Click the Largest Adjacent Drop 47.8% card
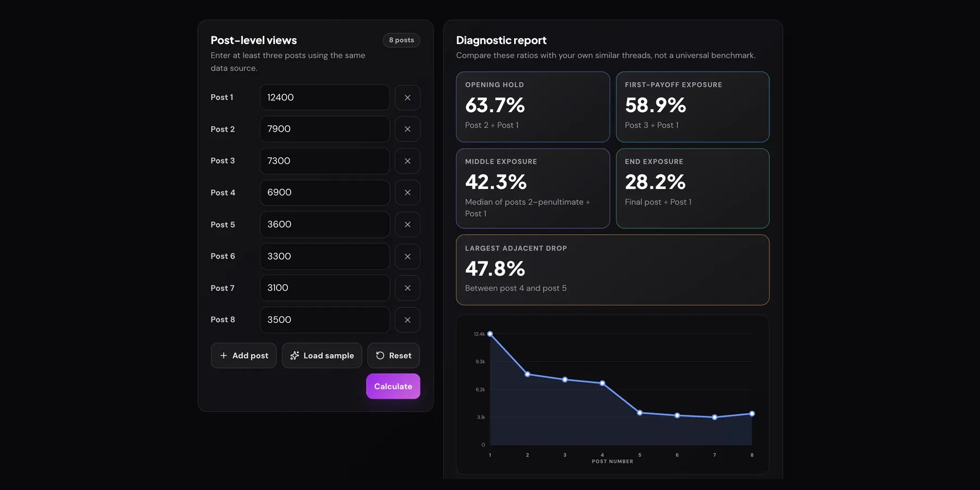This screenshot has width=980, height=490. 612,270
